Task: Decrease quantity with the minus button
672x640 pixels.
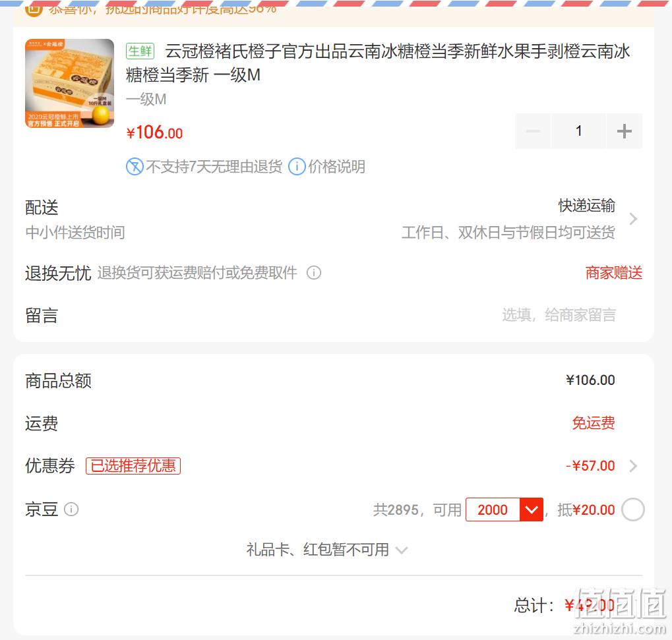Action: (533, 131)
